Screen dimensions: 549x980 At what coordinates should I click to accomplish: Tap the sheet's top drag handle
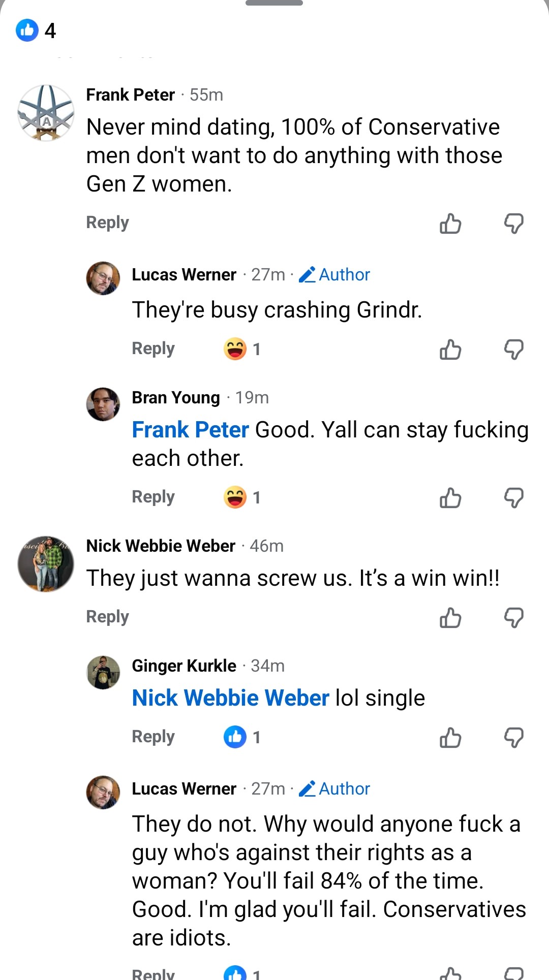coord(274,3)
